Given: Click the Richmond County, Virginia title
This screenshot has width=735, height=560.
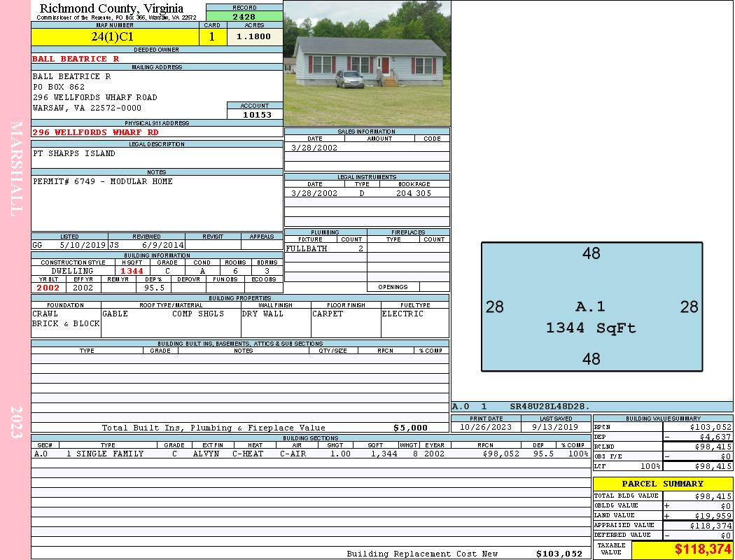Looking at the screenshot, I should coord(111,8).
